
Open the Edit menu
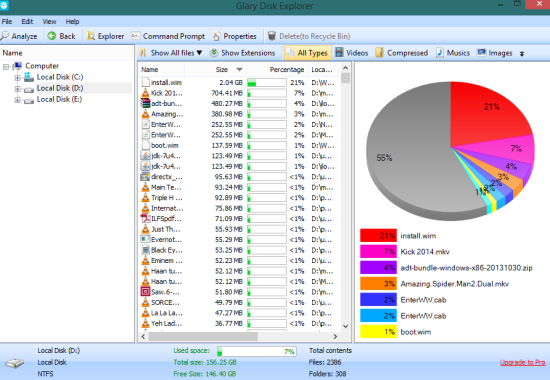pos(27,21)
